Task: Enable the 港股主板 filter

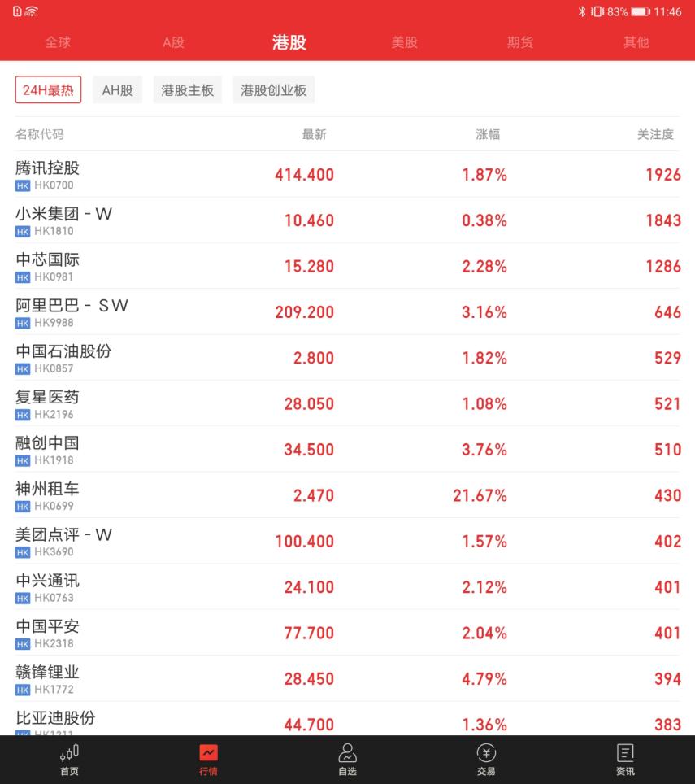Action: click(x=187, y=89)
